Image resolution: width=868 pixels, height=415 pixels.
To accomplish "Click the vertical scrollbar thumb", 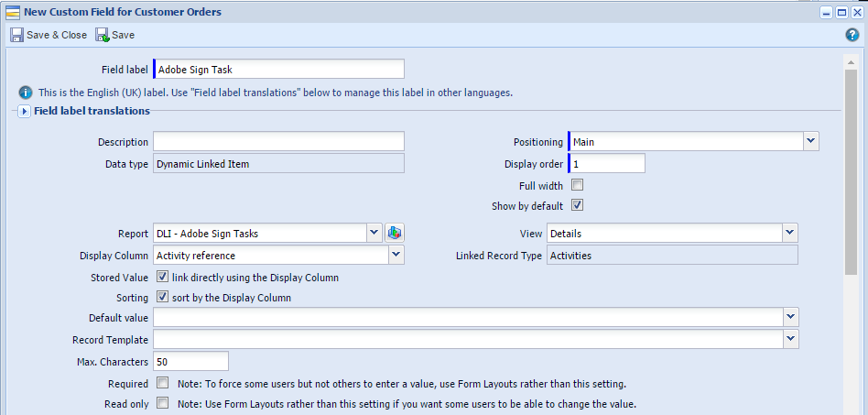I will pyautogui.click(x=851, y=171).
